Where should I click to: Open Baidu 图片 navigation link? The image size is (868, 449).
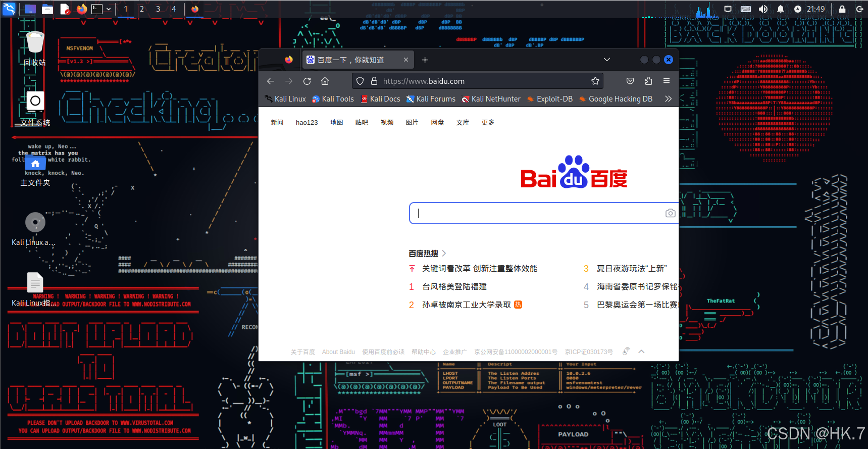(412, 123)
